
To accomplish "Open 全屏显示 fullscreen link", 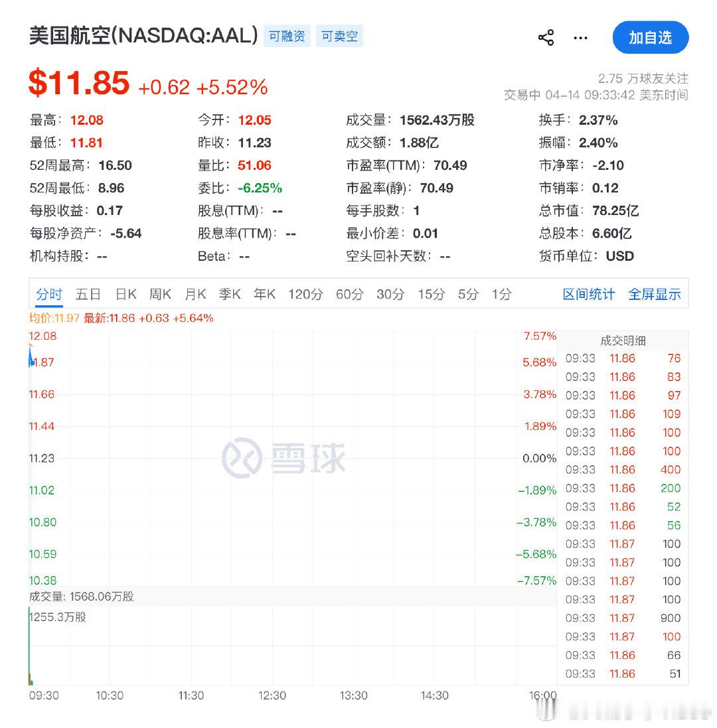I will point(655,295).
